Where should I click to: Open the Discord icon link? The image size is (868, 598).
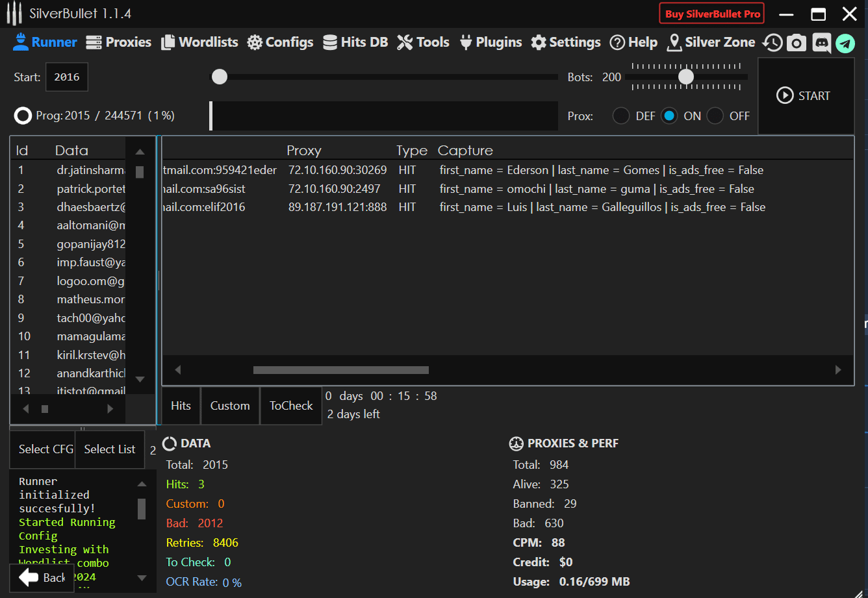click(821, 43)
